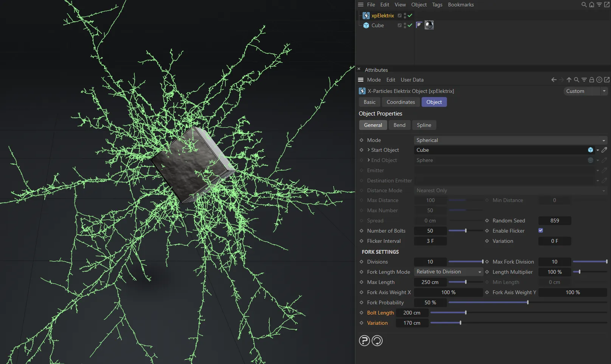Viewport: 611px width, 364px height.
Task: Click the back arrow in Attributes toolbar
Action: coord(554,80)
